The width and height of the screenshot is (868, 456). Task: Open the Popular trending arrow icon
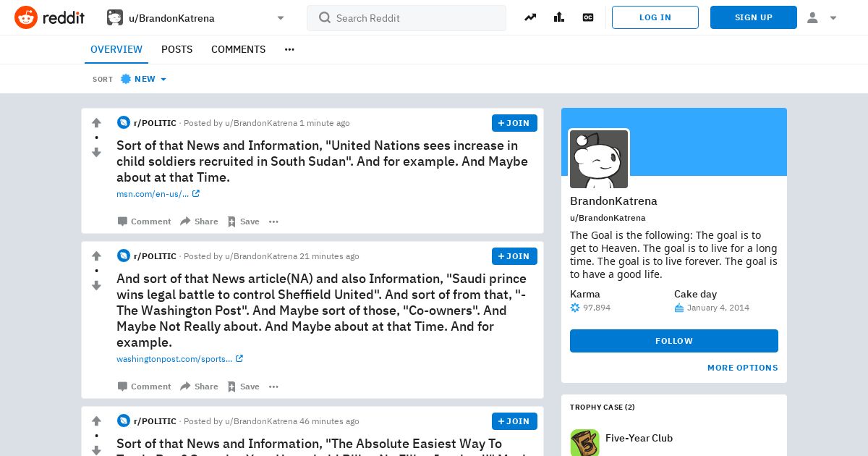[x=530, y=17]
